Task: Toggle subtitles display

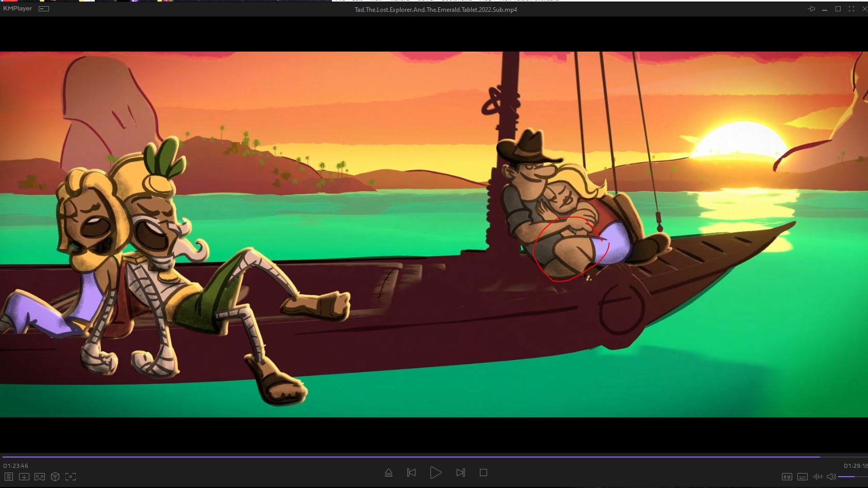Action: (802, 477)
